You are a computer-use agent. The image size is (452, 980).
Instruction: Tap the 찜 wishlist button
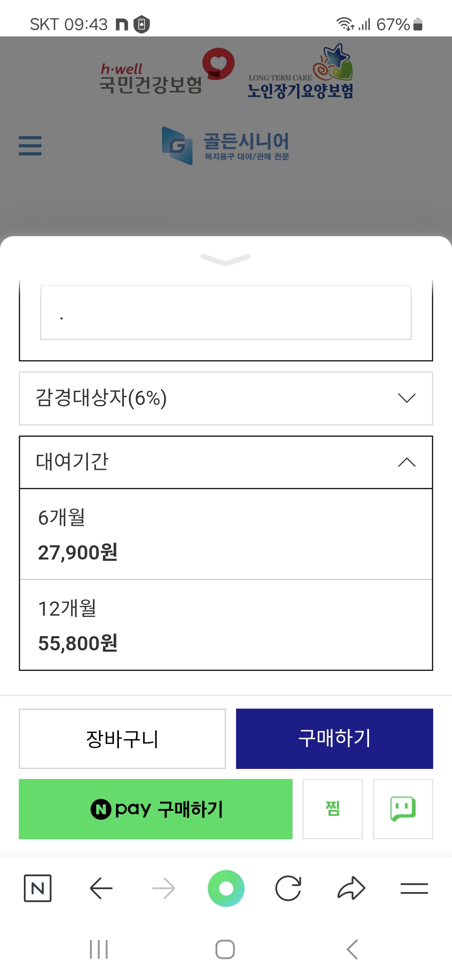click(333, 809)
